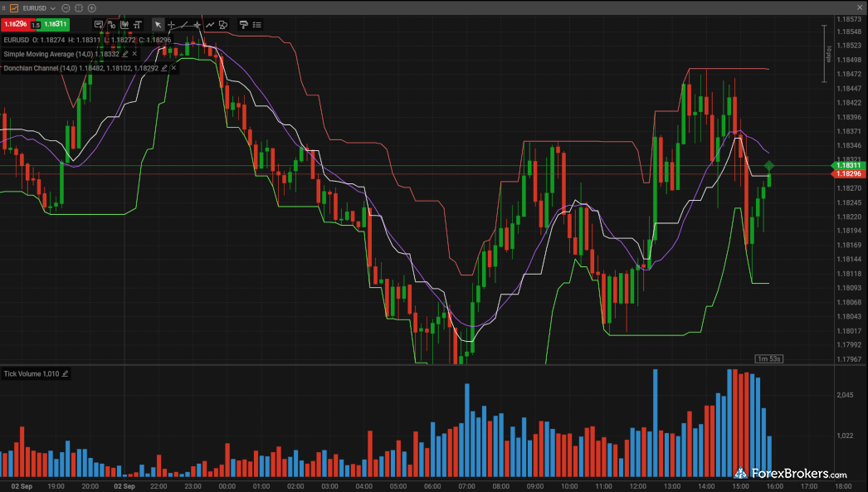This screenshot has height=492, width=868.
Task: Click the green diamond marker on the ask line
Action: coord(769,165)
